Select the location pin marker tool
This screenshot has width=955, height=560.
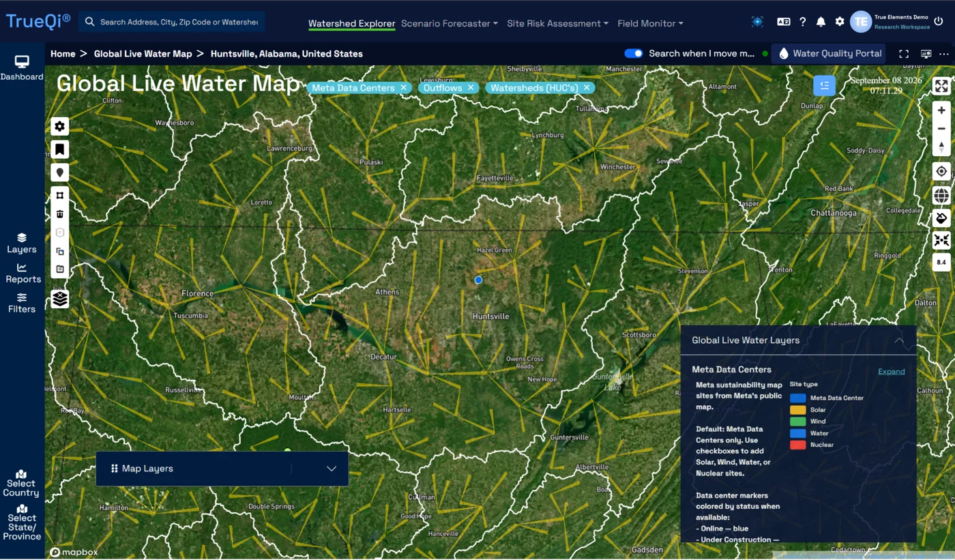click(x=60, y=173)
